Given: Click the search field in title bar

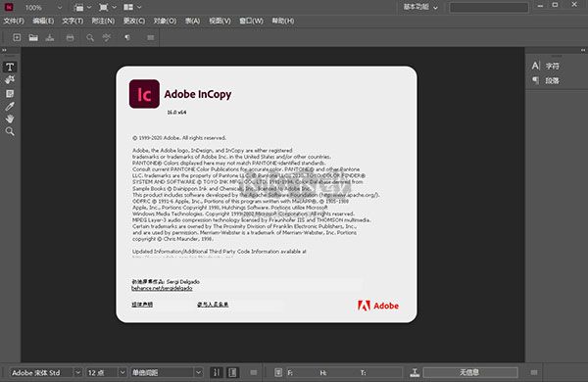Looking at the screenshot, I should click(489, 7).
